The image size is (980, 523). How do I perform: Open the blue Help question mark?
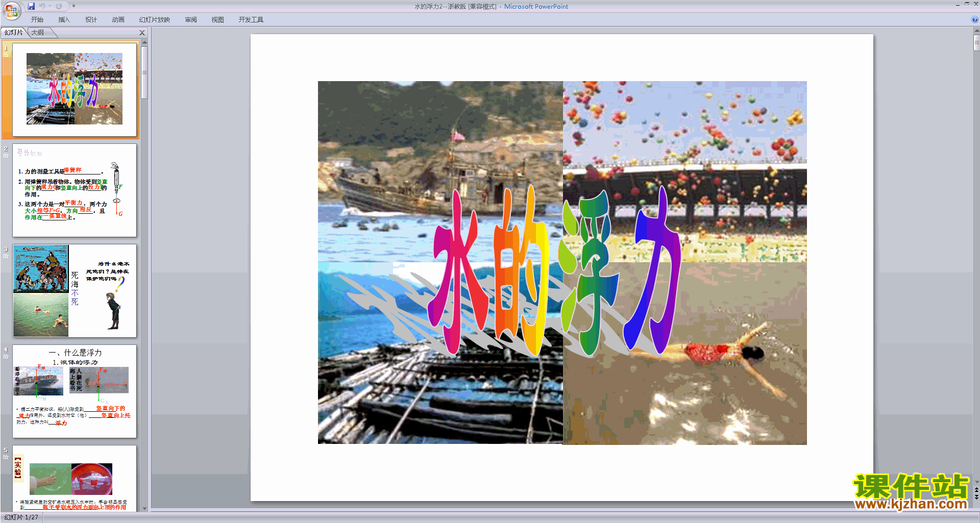tap(974, 19)
